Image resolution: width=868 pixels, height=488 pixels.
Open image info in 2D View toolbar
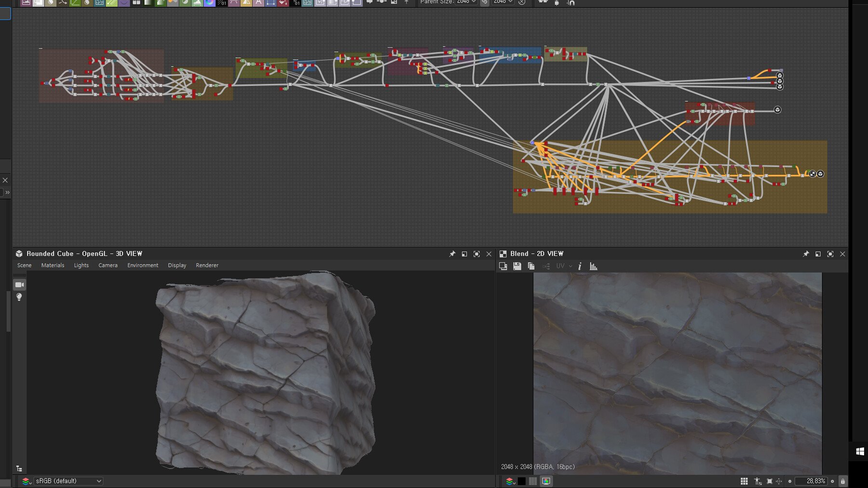point(580,266)
